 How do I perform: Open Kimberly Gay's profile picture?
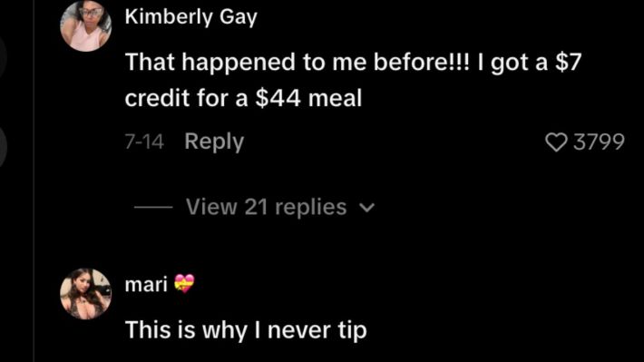86,26
